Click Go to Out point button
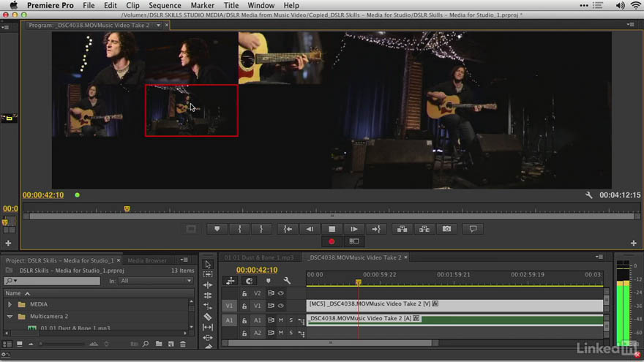 (x=376, y=229)
